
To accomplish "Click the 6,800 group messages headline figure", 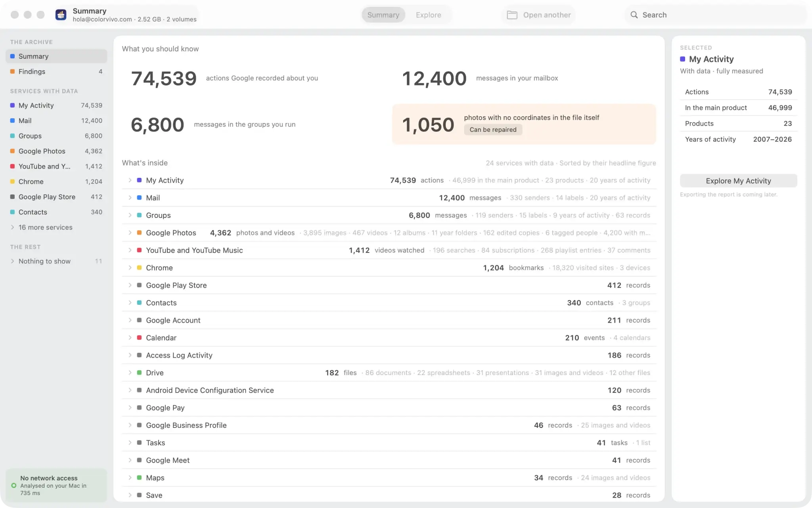I will (157, 125).
